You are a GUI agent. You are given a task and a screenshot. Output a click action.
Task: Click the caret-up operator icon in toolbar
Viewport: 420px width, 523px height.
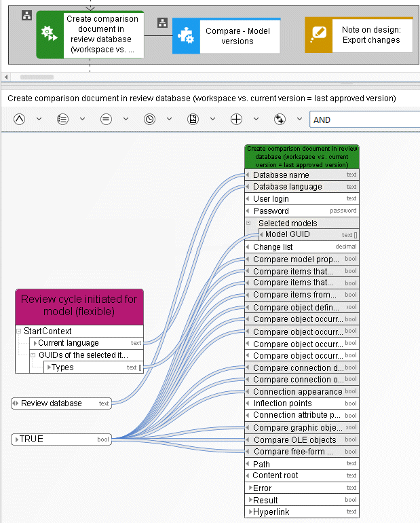[x=19, y=119]
